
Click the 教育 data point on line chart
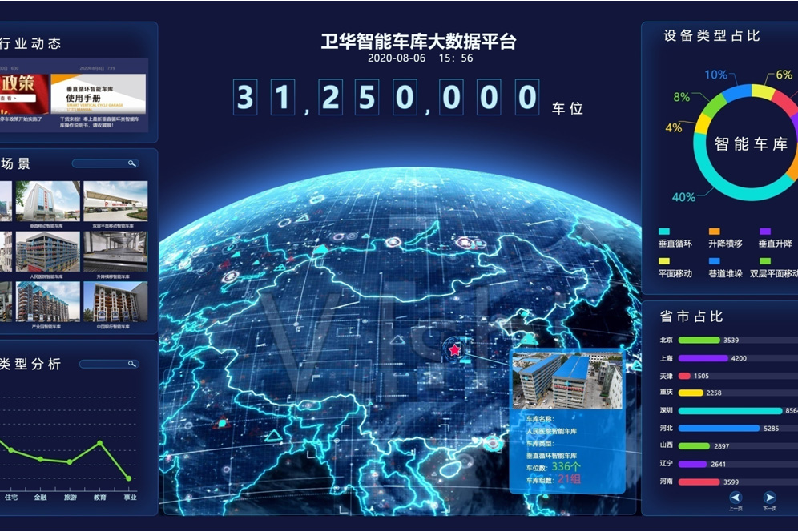click(99, 443)
